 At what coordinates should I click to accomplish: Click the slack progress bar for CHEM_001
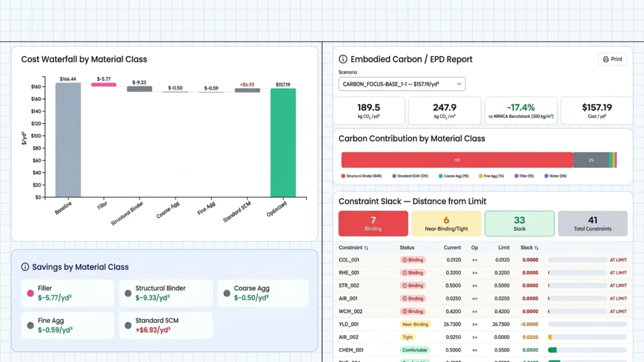click(587, 350)
